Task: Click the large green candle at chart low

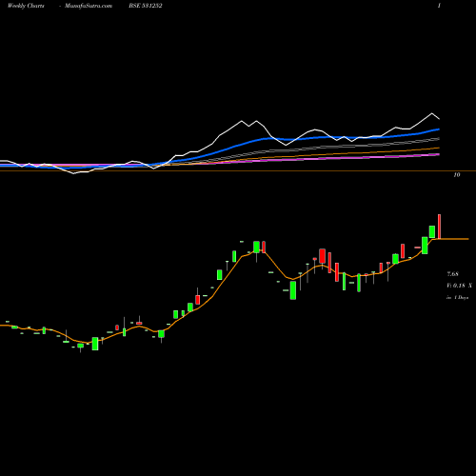Action: tap(95, 344)
